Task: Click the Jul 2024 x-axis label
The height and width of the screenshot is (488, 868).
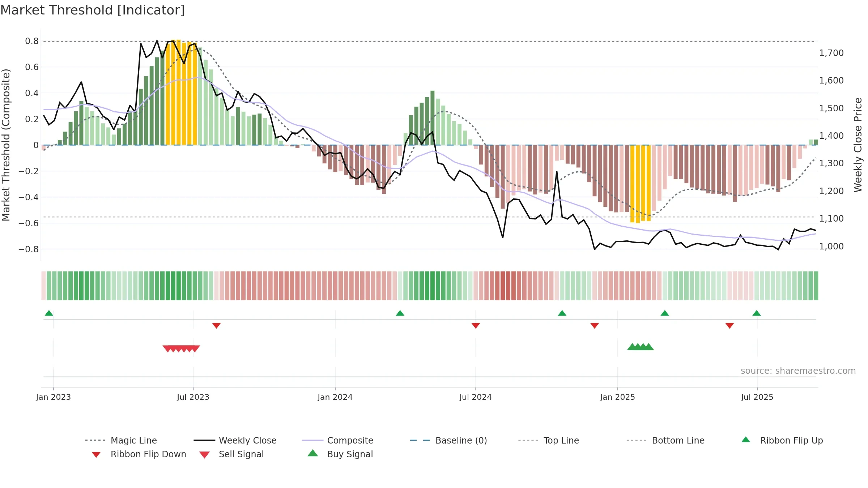Action: 476,397
